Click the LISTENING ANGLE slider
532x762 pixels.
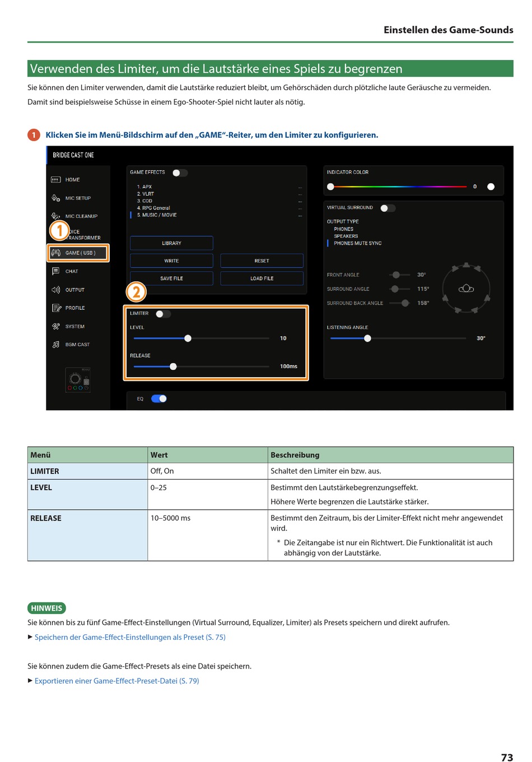coord(398,338)
